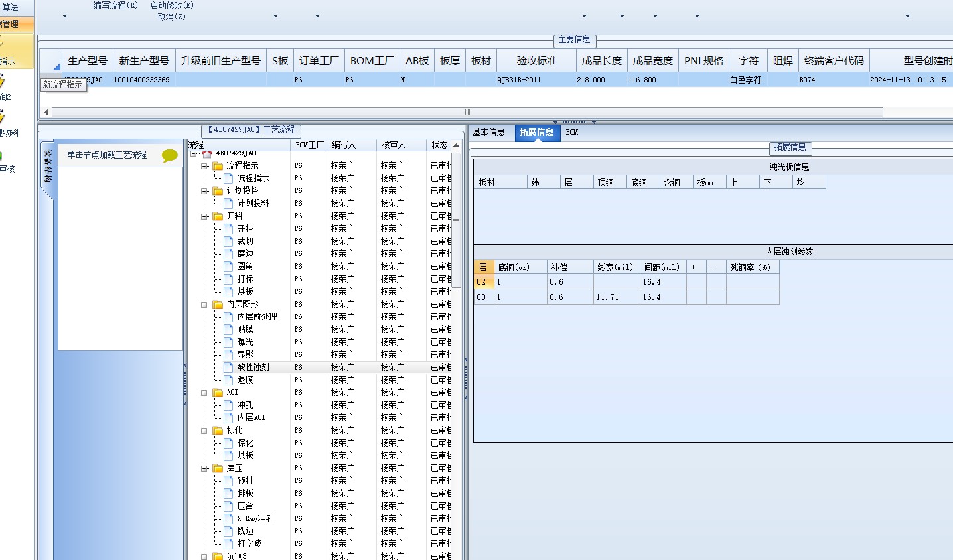Image resolution: width=953 pixels, height=560 pixels.
Task: Click the 11.71 线宽 cell of layer 03
Action: (x=617, y=297)
